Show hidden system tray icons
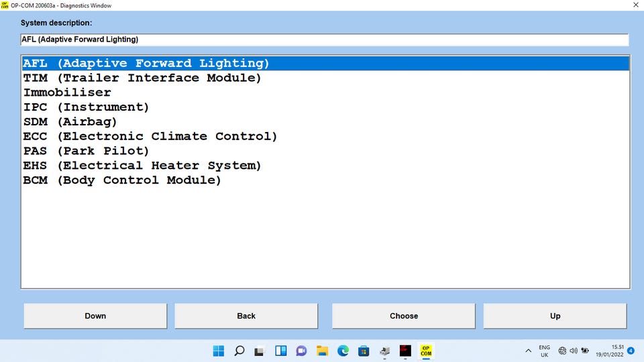The image size is (644, 362). pos(528,351)
